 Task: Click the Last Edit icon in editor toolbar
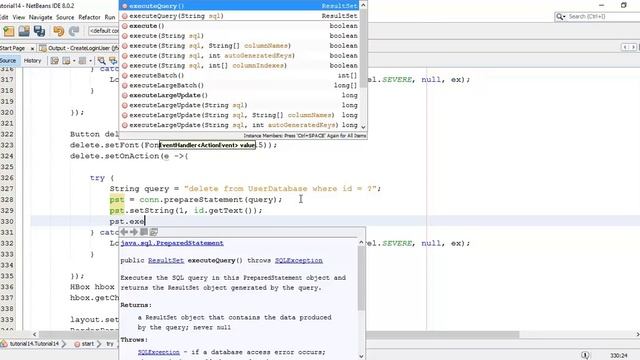click(x=54, y=61)
